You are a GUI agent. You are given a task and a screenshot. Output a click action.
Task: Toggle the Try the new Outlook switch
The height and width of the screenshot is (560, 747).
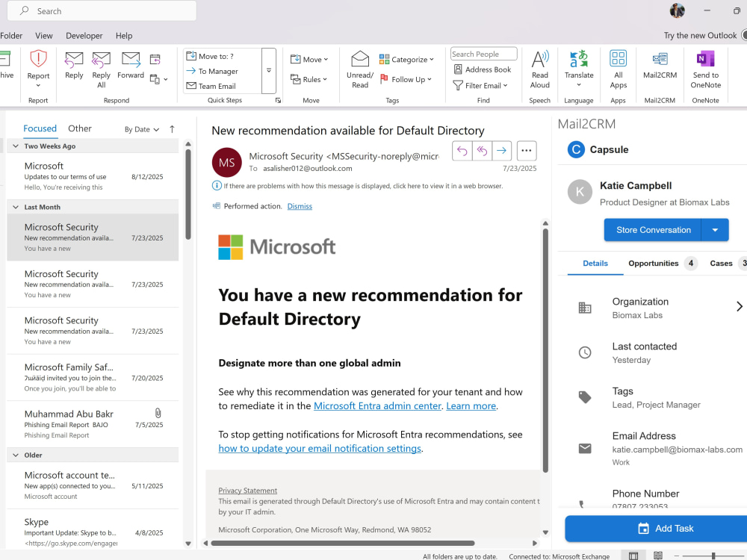744,35
